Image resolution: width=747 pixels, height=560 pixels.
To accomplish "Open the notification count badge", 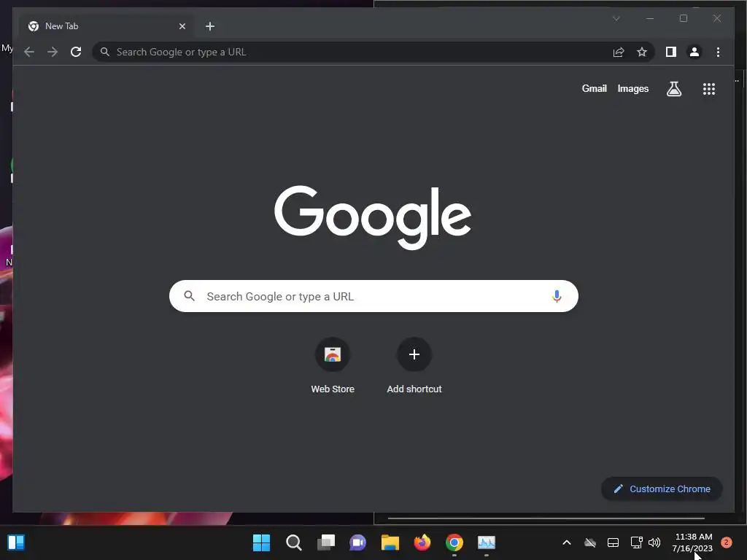I will [x=726, y=542].
